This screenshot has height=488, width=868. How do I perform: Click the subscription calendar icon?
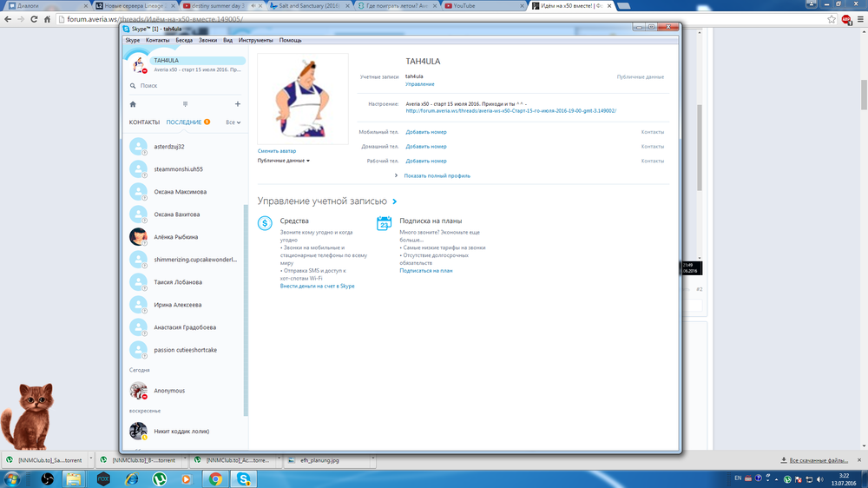pyautogui.click(x=385, y=224)
